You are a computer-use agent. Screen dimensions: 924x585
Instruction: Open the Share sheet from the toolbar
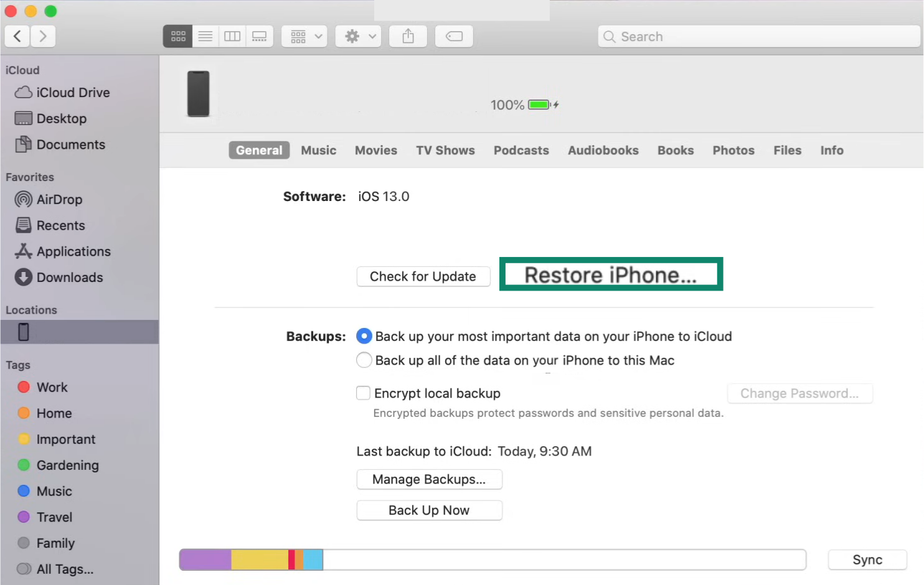(408, 36)
